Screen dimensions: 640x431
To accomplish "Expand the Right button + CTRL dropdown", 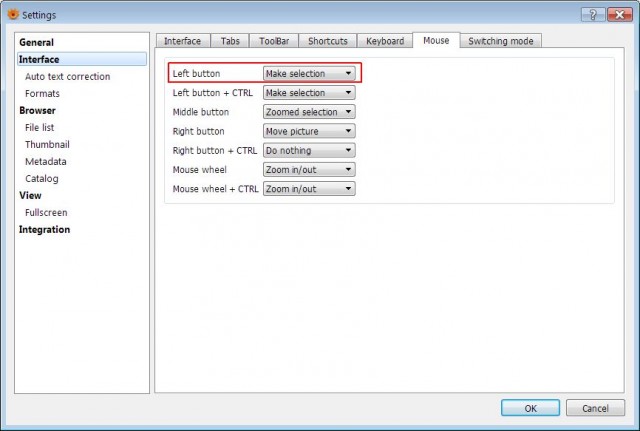I will [309, 150].
